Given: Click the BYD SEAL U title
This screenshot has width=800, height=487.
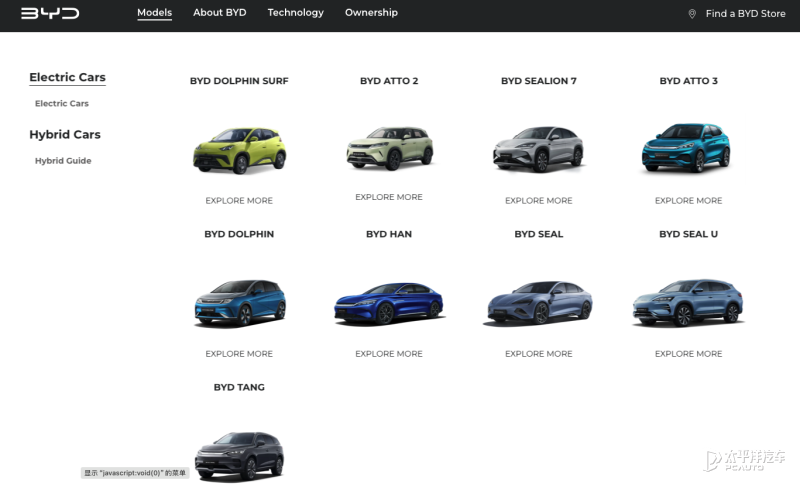Looking at the screenshot, I should pyautogui.click(x=688, y=234).
